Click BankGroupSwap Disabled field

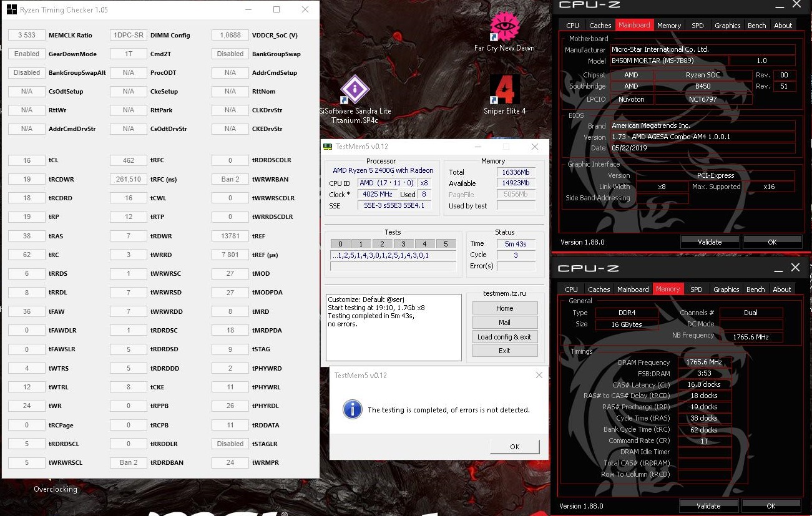click(x=230, y=54)
